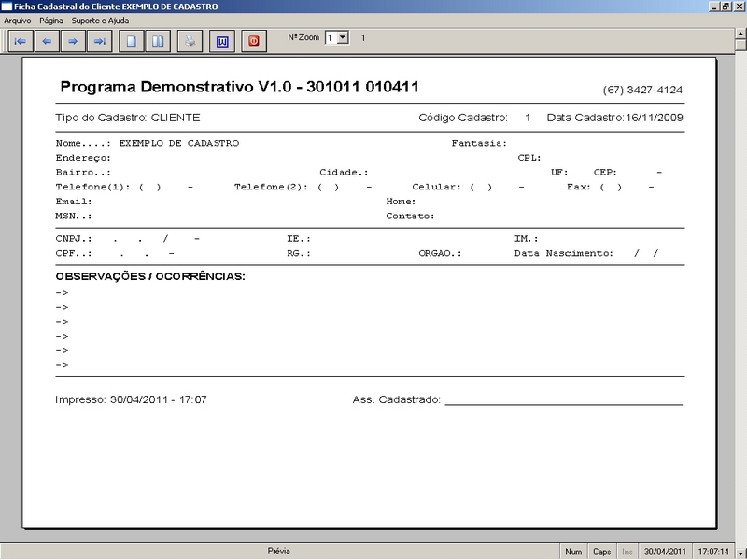Switch to single page view
This screenshot has width=747, height=560.
coord(132,41)
